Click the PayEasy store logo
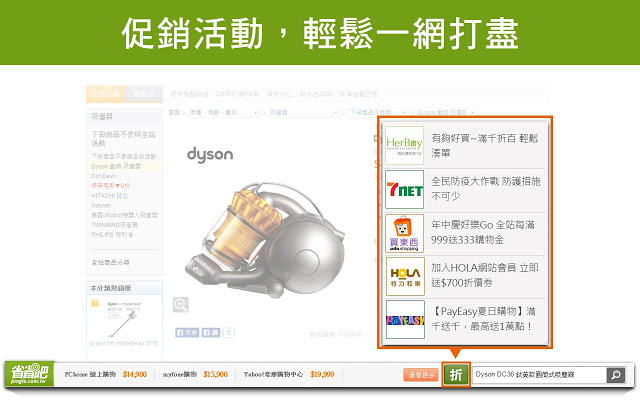Image resolution: width=640 pixels, height=400 pixels. click(x=405, y=320)
